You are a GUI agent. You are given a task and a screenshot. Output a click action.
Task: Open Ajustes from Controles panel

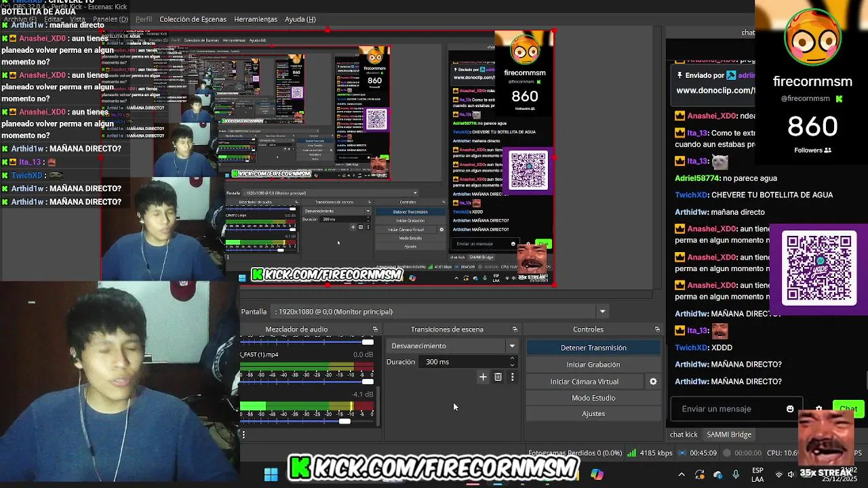tap(593, 413)
